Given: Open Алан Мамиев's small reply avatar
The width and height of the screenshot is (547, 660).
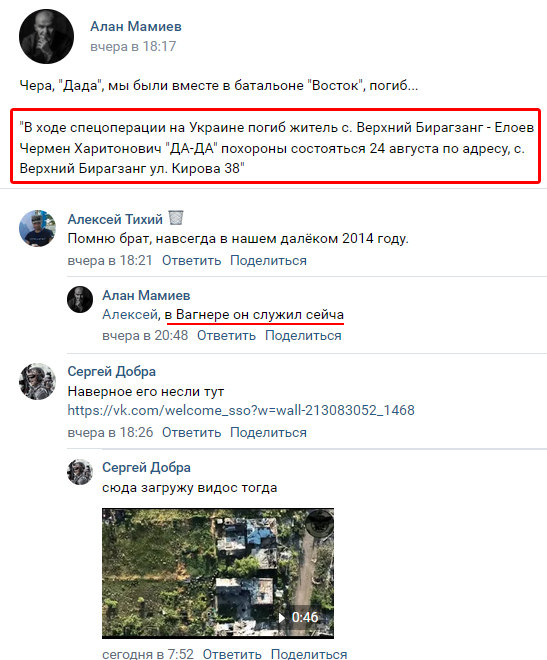Looking at the screenshot, I should (x=80, y=299).
